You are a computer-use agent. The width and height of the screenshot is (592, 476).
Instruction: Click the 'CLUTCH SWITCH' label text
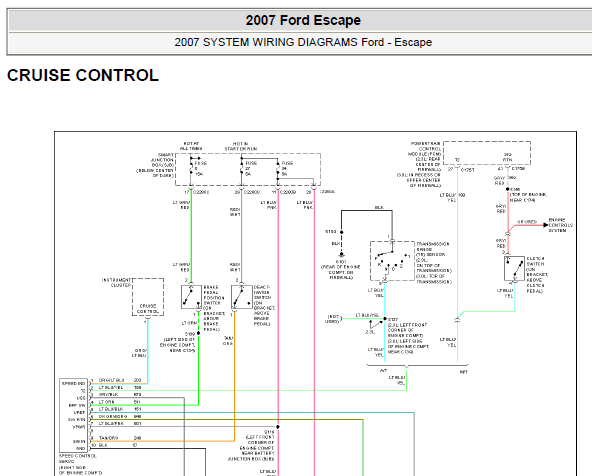click(536, 275)
